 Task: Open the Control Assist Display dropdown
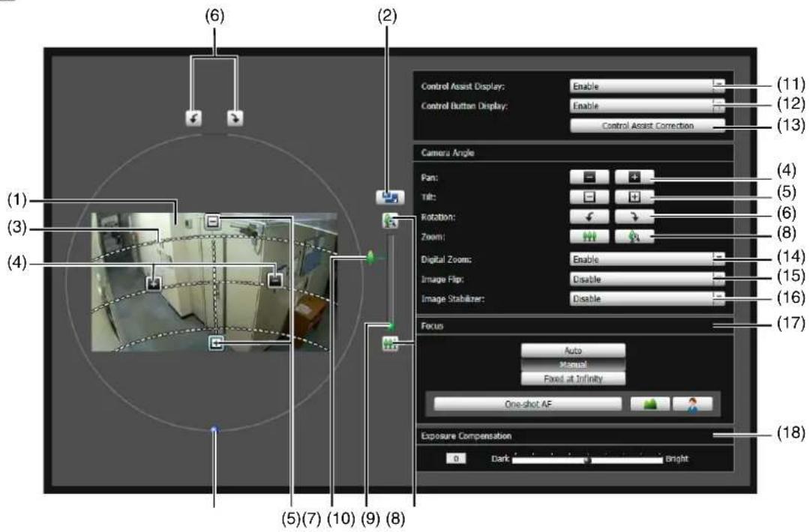click(647, 86)
